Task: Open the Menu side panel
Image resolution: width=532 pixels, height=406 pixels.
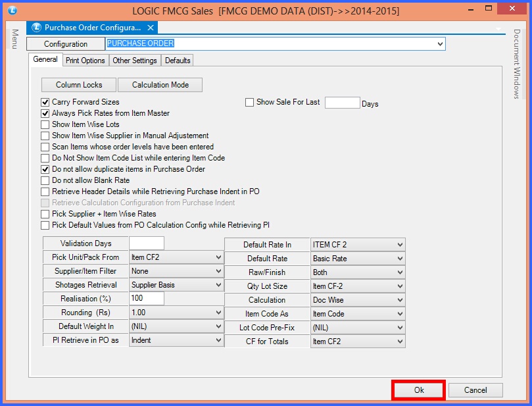Action: (14, 39)
